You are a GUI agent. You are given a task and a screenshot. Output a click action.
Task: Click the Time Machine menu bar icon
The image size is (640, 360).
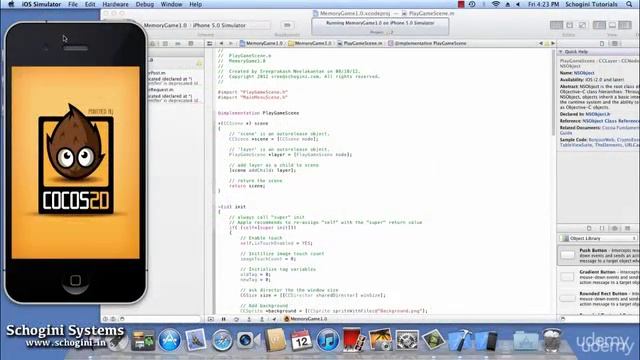point(472,4)
